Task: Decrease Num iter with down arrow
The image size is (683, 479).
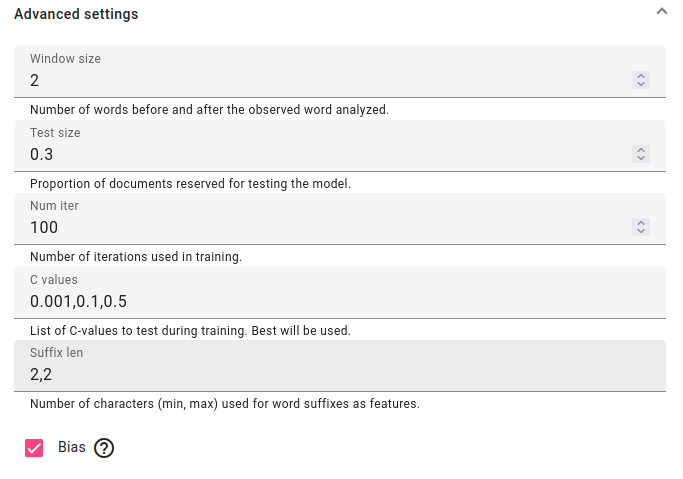Action: [x=641, y=231]
